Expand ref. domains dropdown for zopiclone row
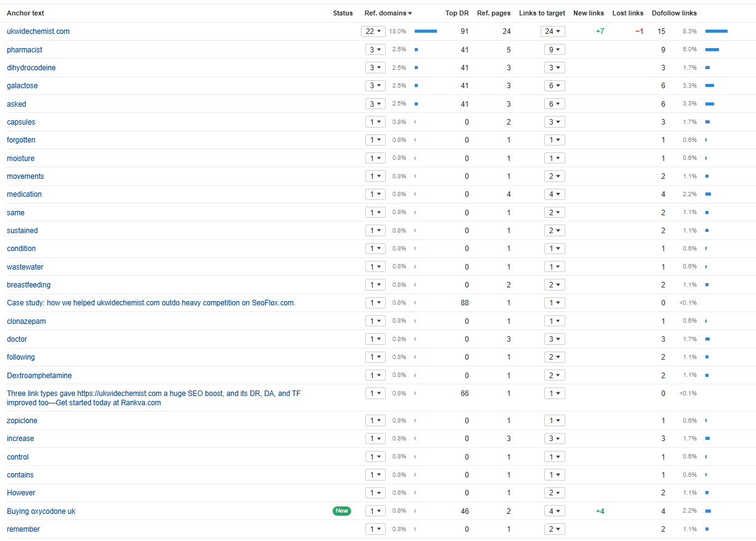Image resolution: width=756 pixels, height=541 pixels. (x=375, y=421)
